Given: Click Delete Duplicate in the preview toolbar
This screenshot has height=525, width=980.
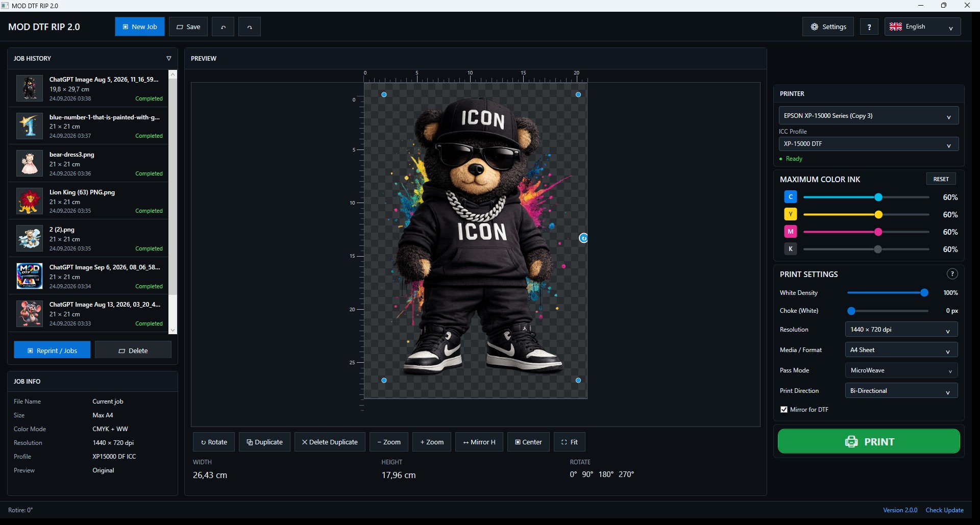Looking at the screenshot, I should 330,442.
